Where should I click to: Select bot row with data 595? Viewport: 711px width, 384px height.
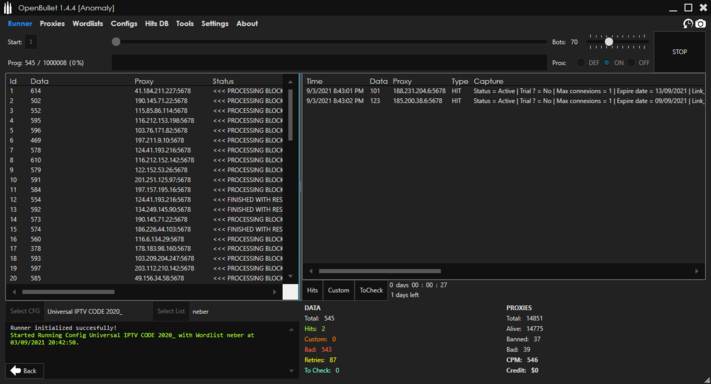click(145, 121)
